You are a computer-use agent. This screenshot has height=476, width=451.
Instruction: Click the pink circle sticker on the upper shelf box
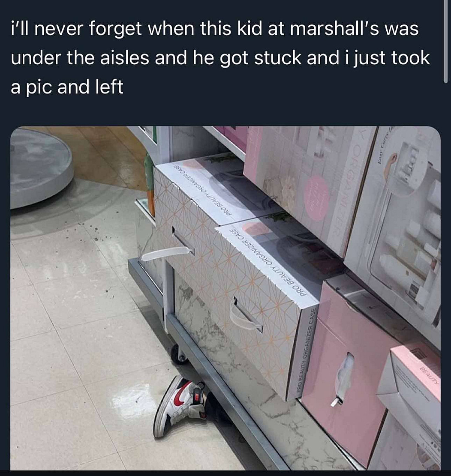(x=319, y=194)
